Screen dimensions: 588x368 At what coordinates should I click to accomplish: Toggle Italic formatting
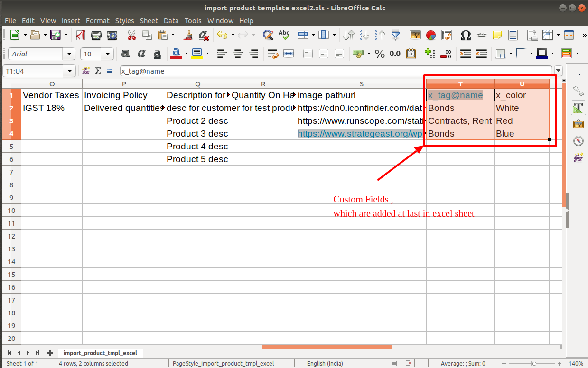[141, 54]
